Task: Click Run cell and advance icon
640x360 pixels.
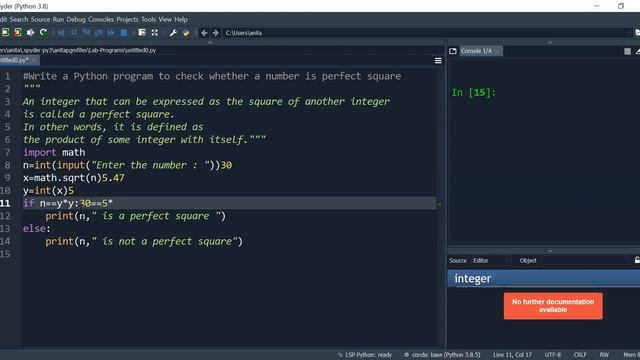Action: [x=18, y=33]
